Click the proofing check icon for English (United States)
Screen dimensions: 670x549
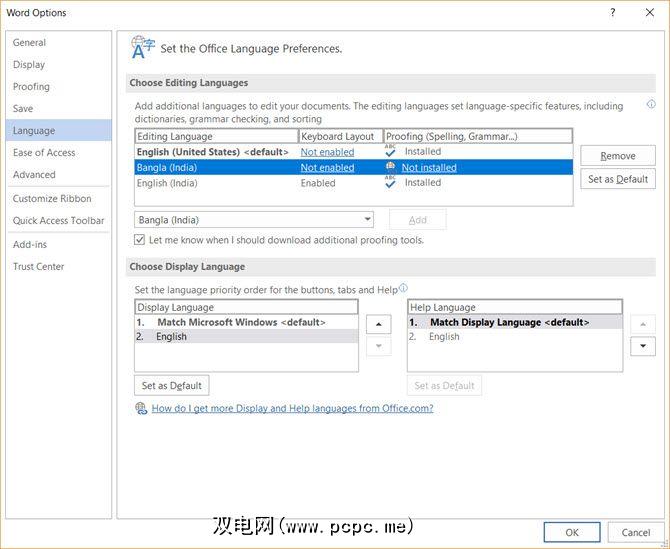(x=390, y=151)
